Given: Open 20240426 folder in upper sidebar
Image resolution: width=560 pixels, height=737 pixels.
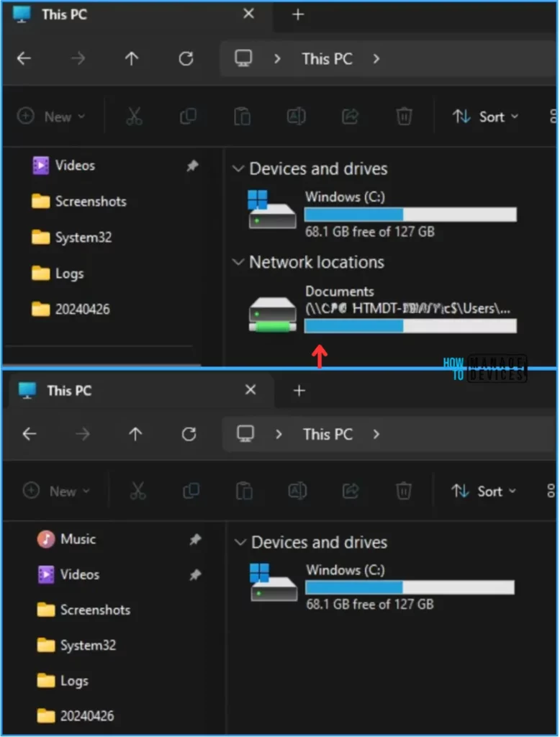Looking at the screenshot, I should (71, 309).
